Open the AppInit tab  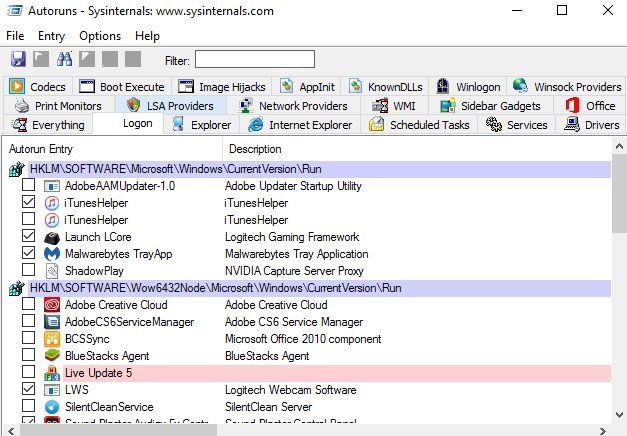point(307,87)
